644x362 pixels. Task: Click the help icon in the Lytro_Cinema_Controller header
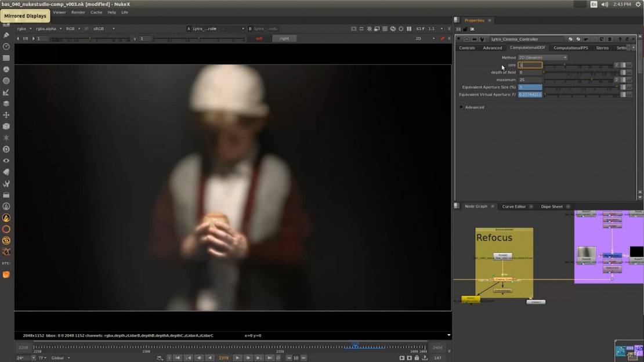(620, 39)
